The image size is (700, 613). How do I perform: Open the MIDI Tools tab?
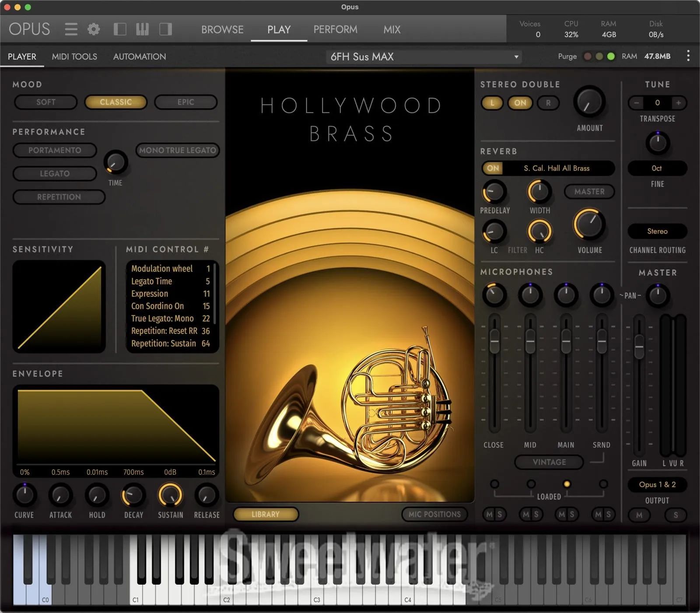(x=74, y=56)
